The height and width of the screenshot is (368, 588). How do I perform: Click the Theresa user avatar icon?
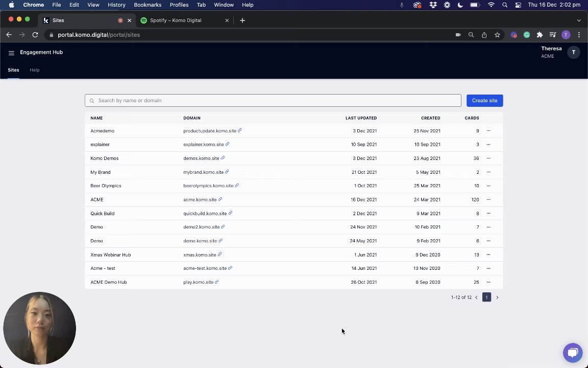pos(573,53)
